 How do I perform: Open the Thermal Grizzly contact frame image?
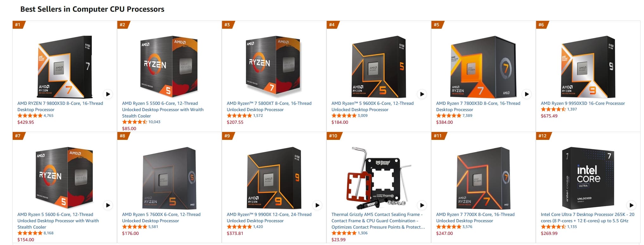379,178
